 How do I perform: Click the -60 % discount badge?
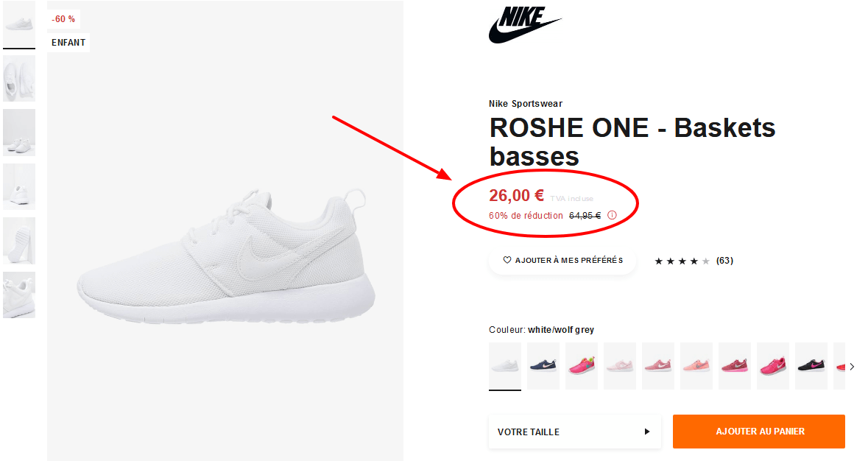pyautogui.click(x=63, y=18)
